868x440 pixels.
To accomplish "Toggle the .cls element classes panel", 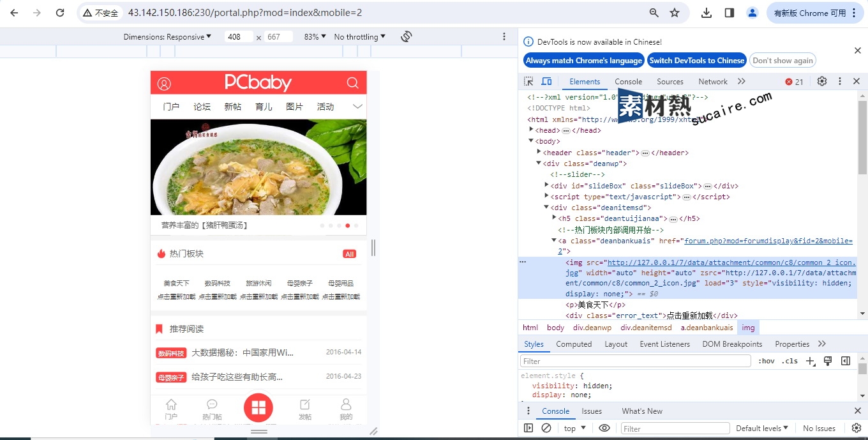I will point(790,361).
